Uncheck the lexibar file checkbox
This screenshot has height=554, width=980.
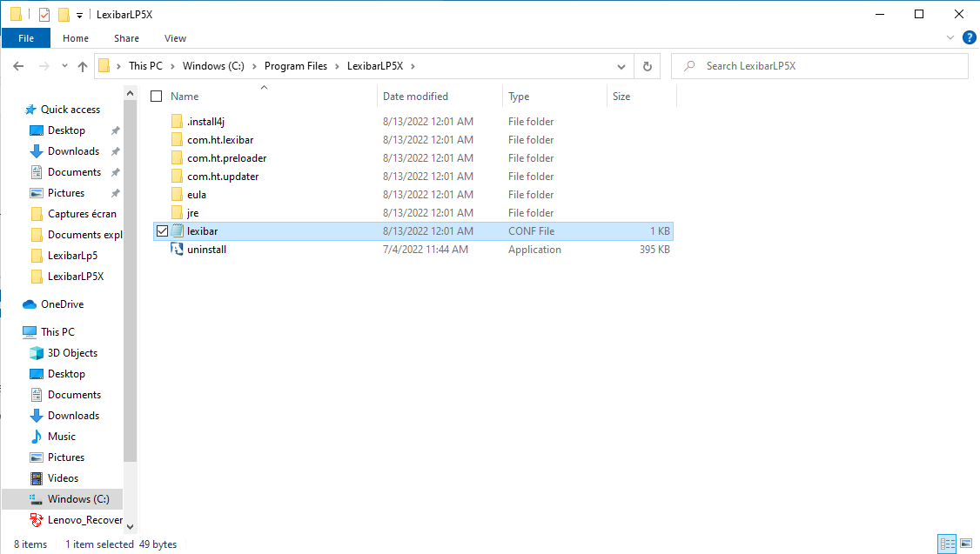click(161, 231)
